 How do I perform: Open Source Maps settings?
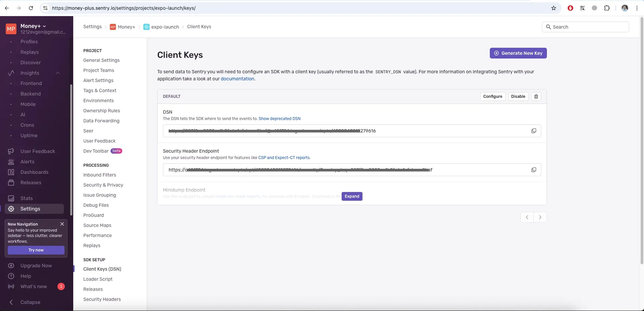(97, 225)
